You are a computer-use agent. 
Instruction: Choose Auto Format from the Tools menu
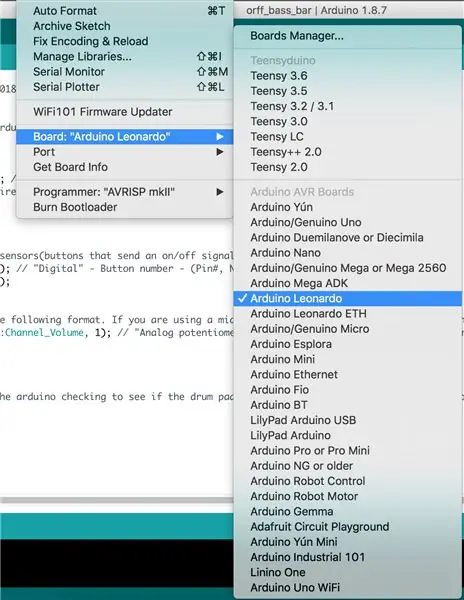tap(124, 11)
